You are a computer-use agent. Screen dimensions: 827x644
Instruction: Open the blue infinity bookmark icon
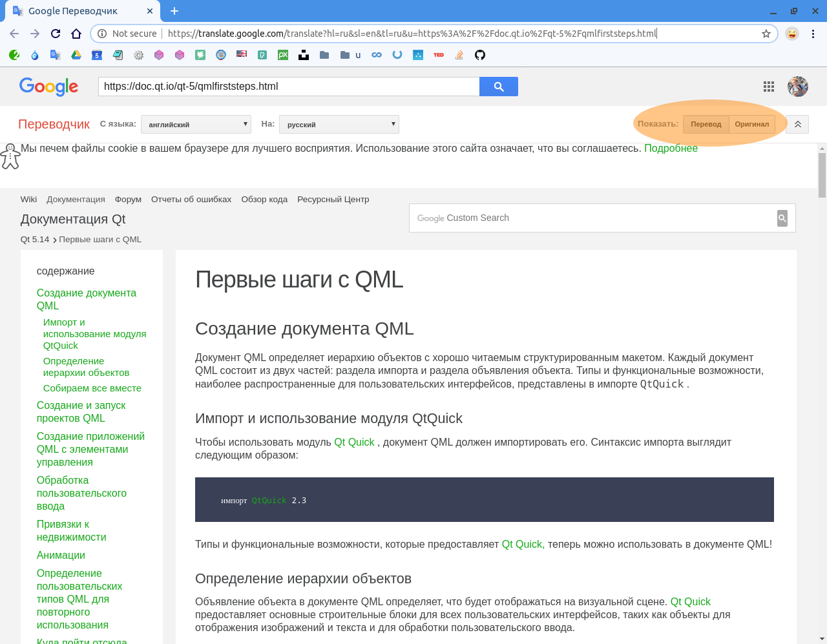tap(377, 55)
